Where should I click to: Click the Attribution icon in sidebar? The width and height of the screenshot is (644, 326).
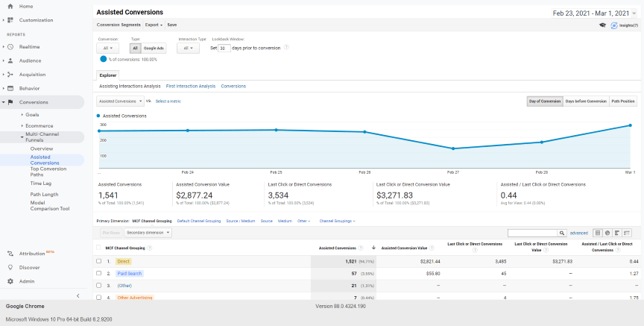(10, 254)
